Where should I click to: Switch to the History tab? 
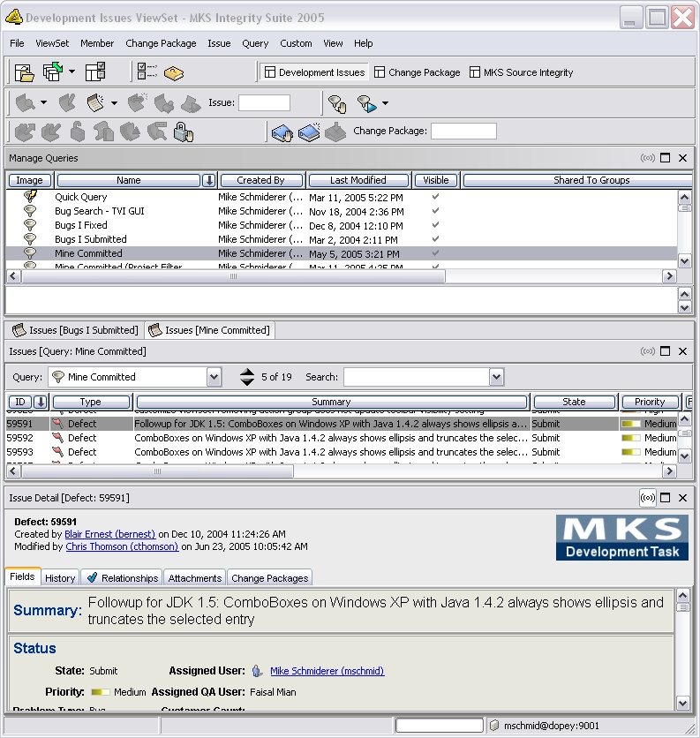coord(60,578)
